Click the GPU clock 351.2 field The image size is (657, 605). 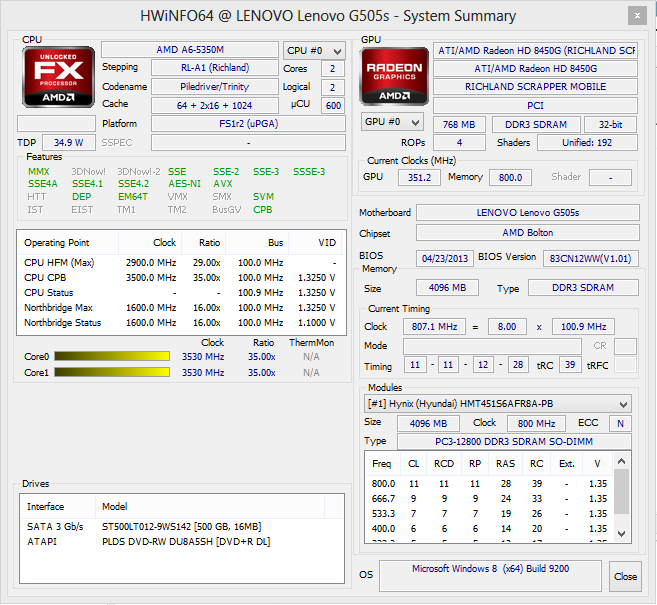[x=419, y=177]
